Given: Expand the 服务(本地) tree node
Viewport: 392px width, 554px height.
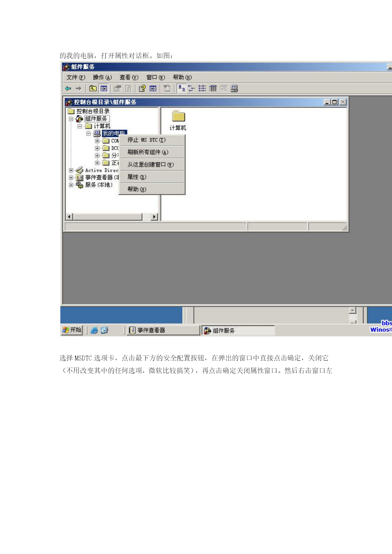Looking at the screenshot, I should [71, 185].
